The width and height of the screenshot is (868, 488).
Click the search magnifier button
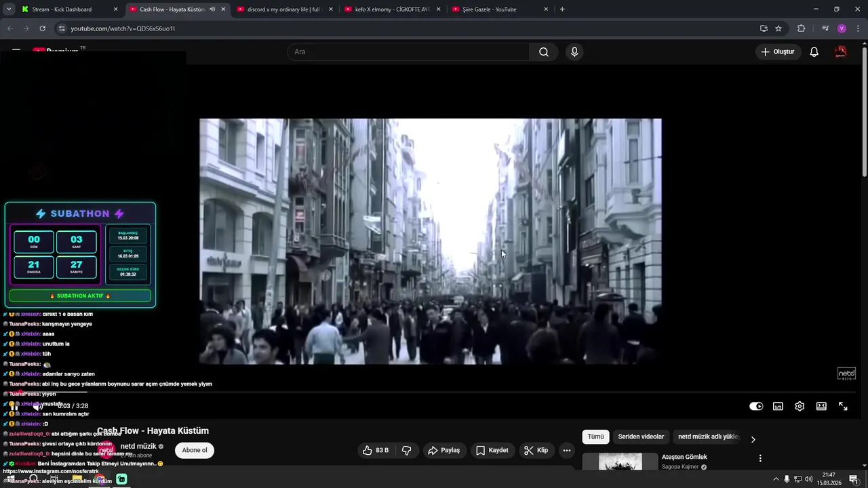[x=544, y=52]
